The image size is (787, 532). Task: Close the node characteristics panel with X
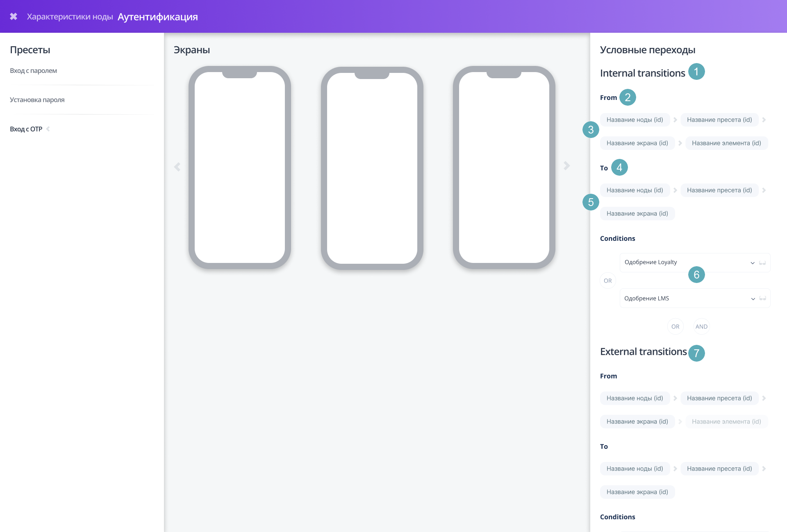point(14,16)
